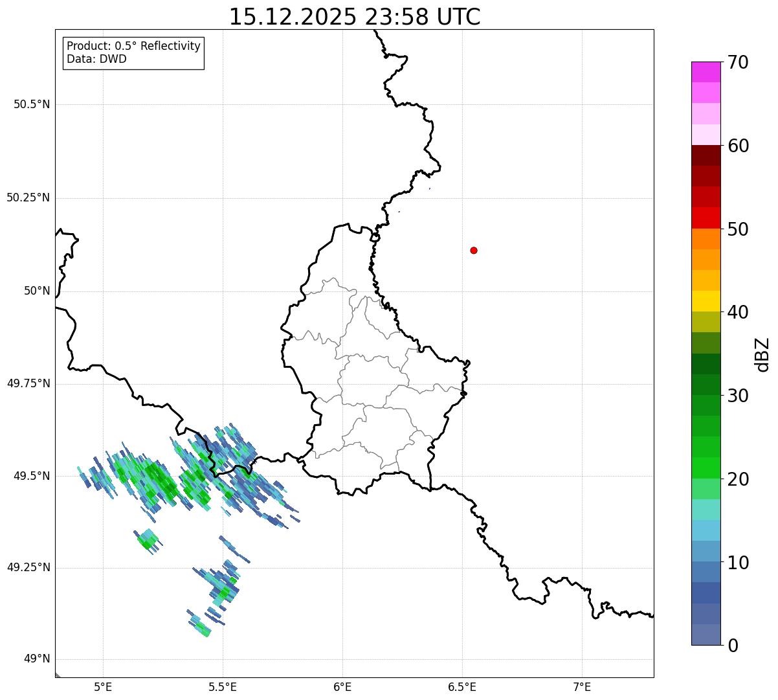Click the 49.5°N latitude label
Screen dimensions: 778x700
32,476
